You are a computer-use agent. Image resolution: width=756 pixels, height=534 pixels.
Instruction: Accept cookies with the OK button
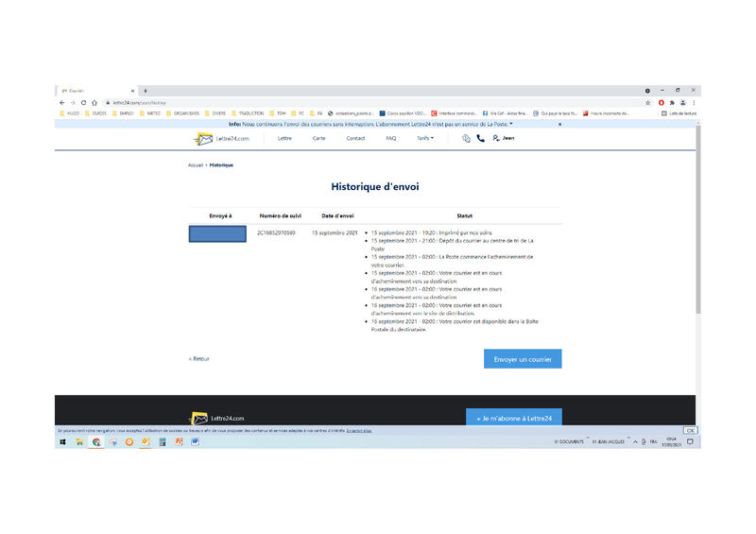[691, 430]
